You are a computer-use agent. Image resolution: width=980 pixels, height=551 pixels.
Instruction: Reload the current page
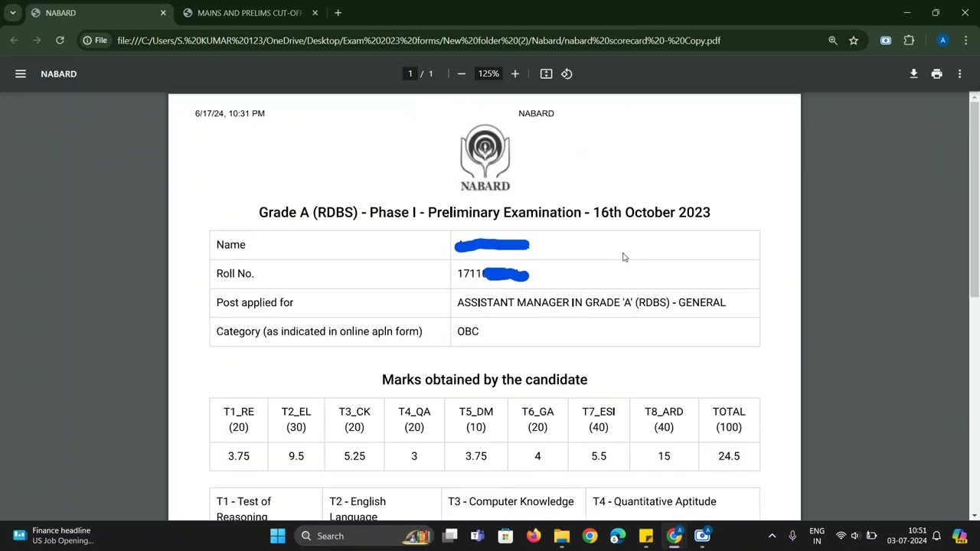pos(60,41)
